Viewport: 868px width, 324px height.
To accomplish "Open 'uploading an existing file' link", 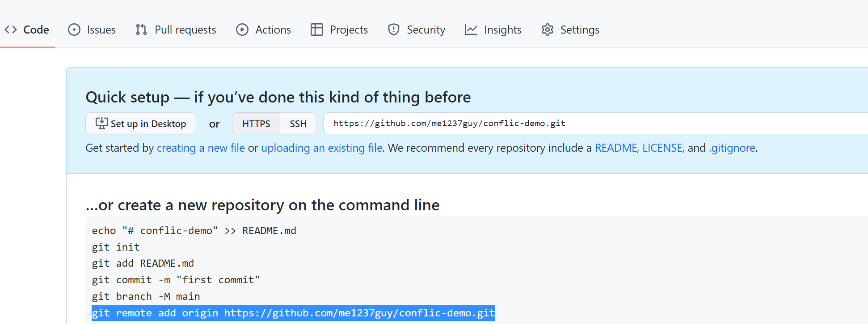I will point(322,148).
